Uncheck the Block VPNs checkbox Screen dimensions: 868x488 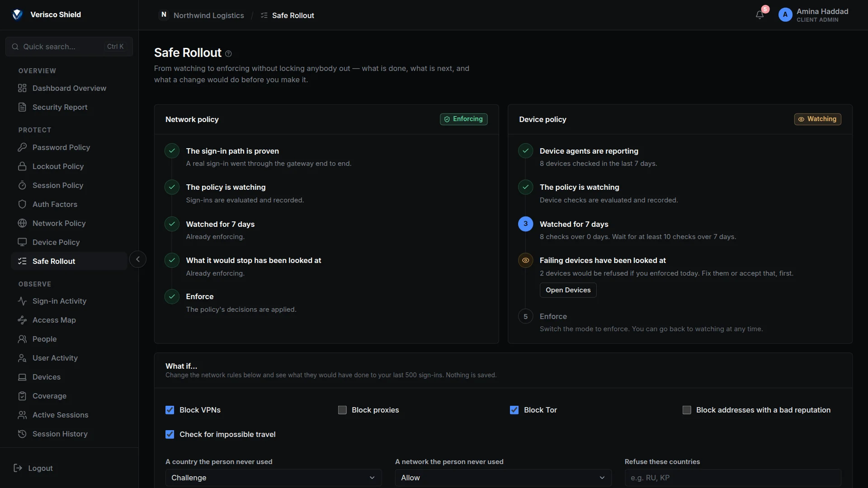point(170,410)
